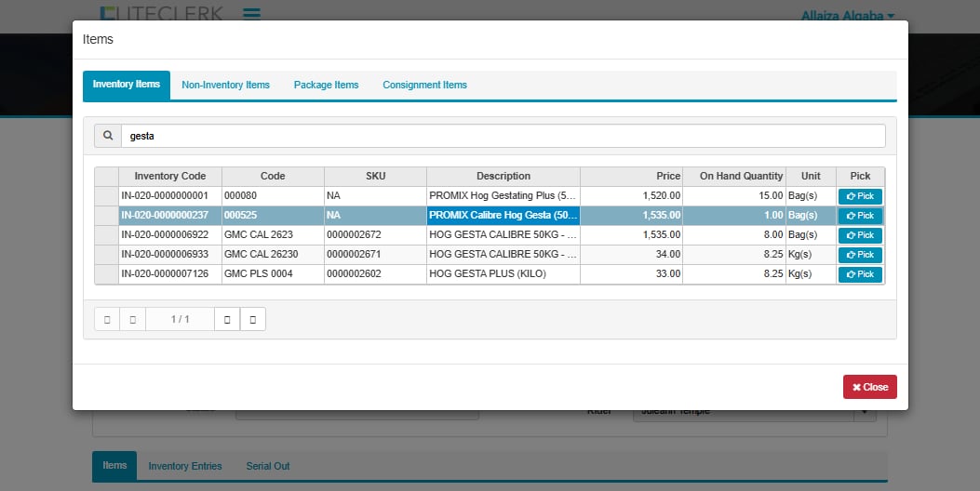Click SKU cell 0000002672
980x491 pixels.
(376, 235)
